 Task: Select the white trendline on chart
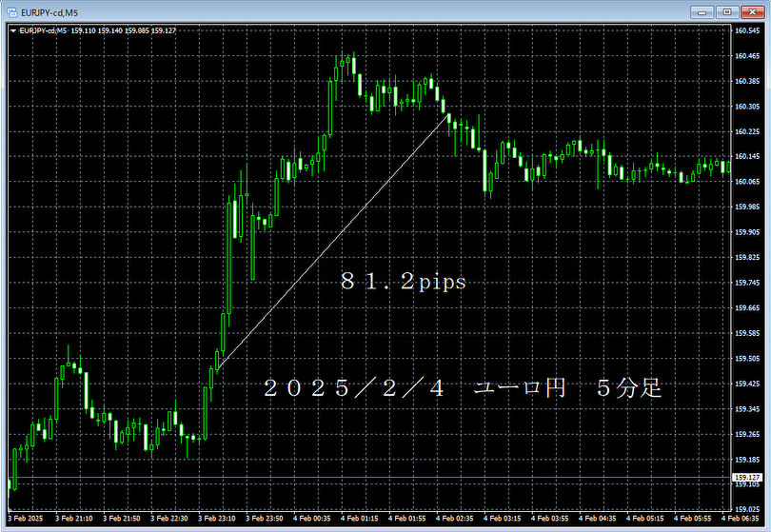333,241
